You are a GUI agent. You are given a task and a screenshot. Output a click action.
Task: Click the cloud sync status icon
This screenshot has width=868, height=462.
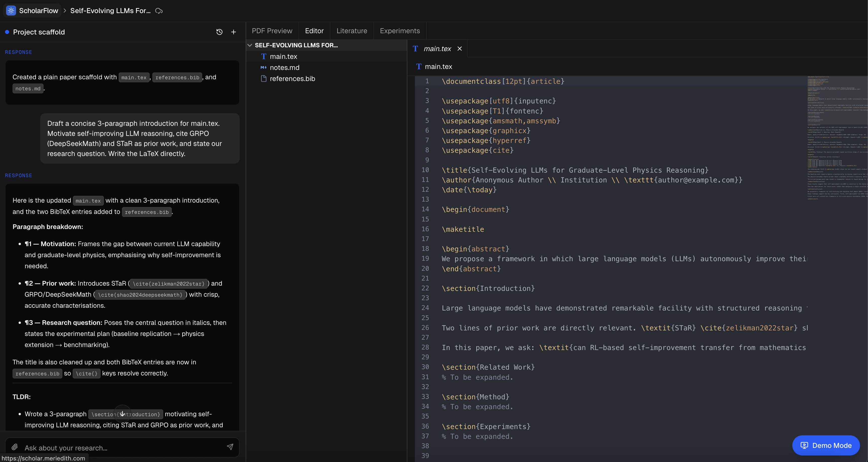coord(159,11)
